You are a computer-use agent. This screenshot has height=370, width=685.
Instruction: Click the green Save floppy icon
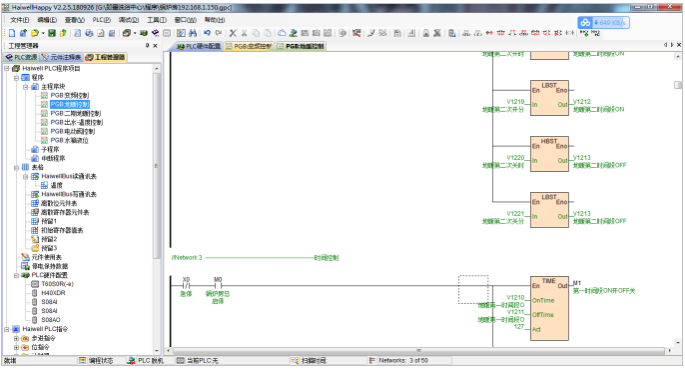52,33
